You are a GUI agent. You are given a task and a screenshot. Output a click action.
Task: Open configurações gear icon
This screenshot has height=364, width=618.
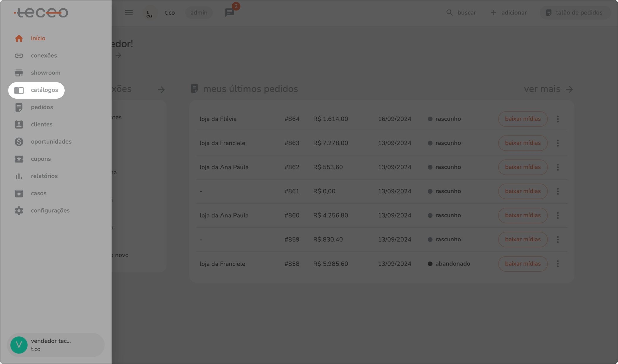pos(19,210)
